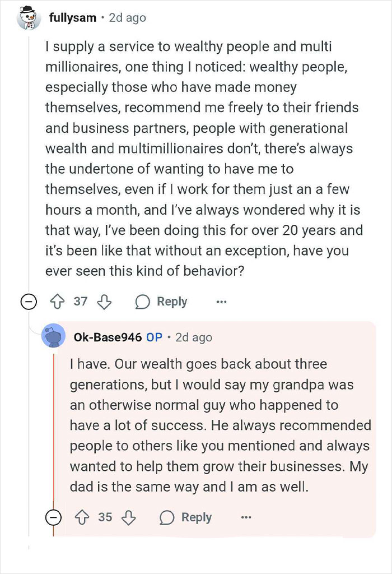
Task: Open the ellipsis options menu on Ok-Base946's reply
Action: (247, 517)
